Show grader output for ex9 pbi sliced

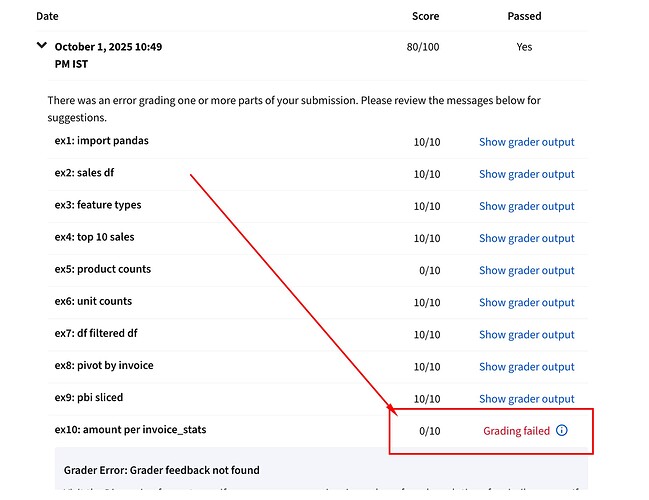click(x=526, y=399)
